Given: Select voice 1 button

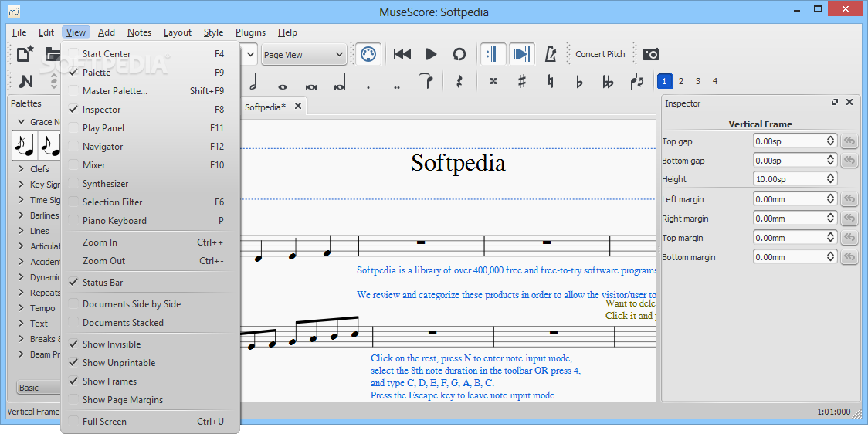Looking at the screenshot, I should [664, 81].
